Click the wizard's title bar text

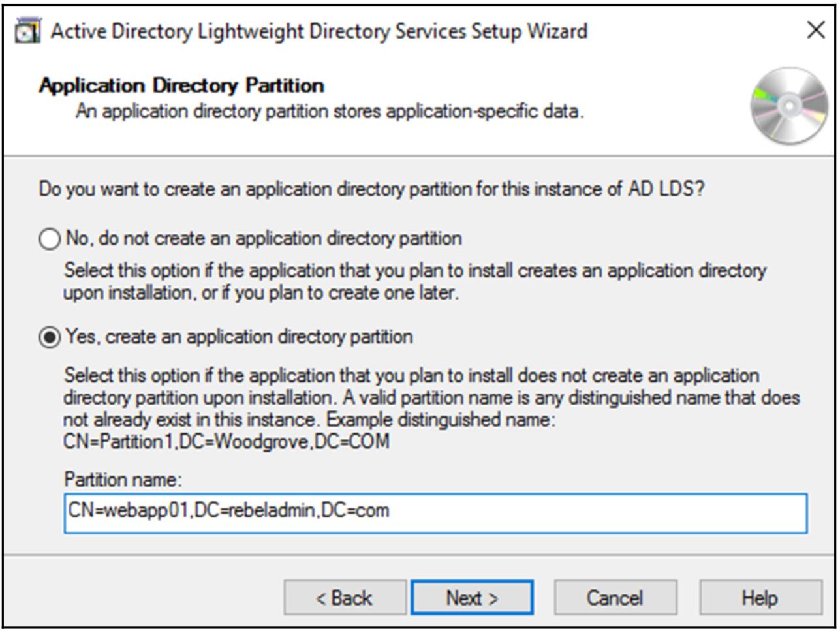(319, 31)
